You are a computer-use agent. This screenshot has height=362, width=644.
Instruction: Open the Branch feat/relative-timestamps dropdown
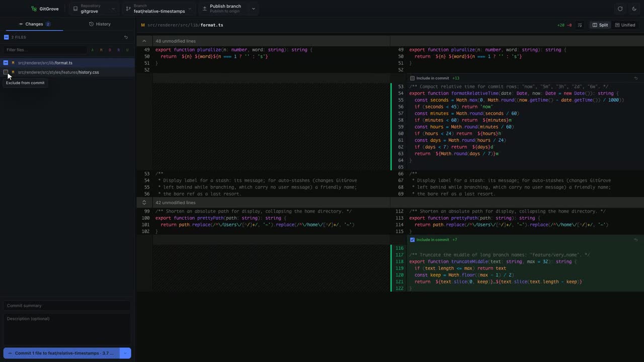pos(159,9)
